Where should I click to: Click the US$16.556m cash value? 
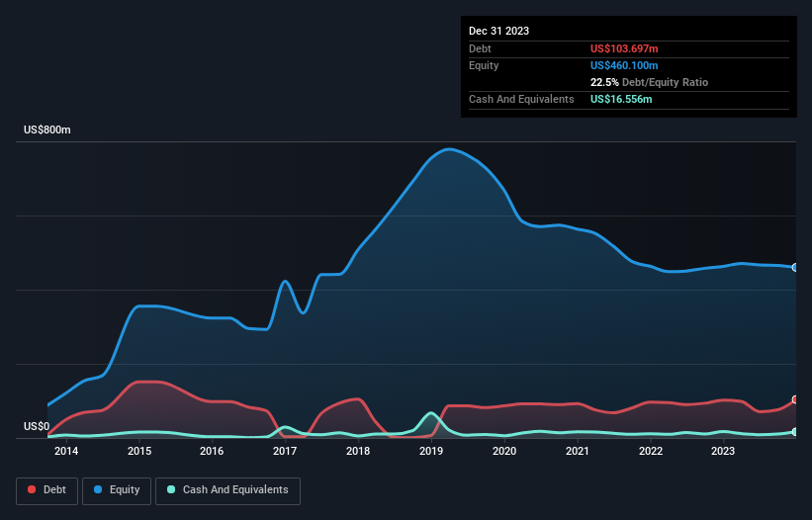click(621, 99)
